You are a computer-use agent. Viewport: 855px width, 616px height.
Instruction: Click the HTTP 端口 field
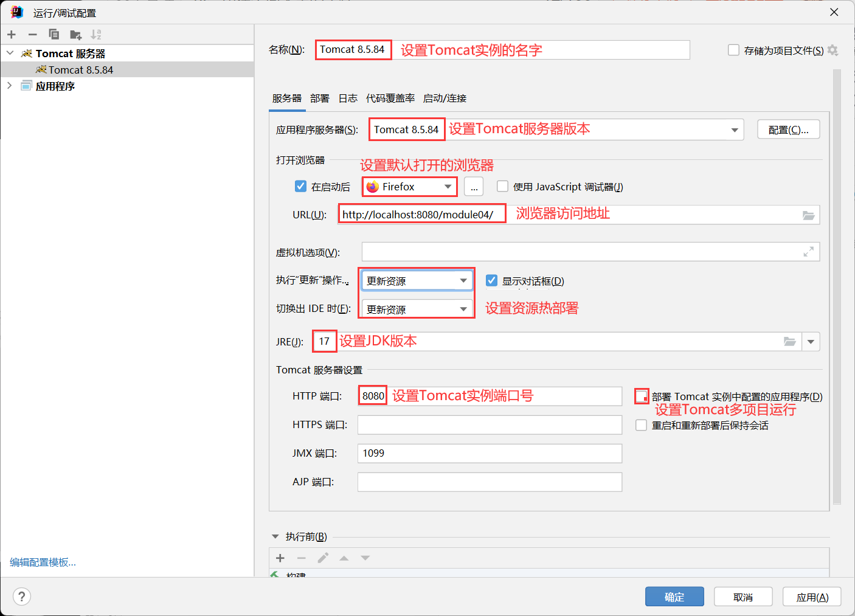490,396
